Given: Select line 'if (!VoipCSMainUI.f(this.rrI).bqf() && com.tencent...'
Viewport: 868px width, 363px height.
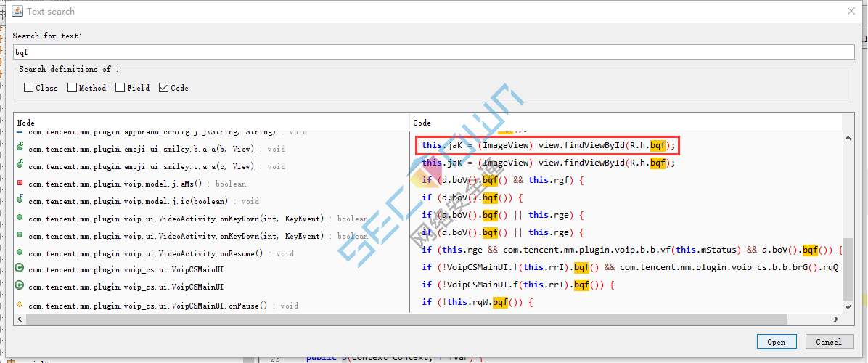Looking at the screenshot, I should coord(630,267).
